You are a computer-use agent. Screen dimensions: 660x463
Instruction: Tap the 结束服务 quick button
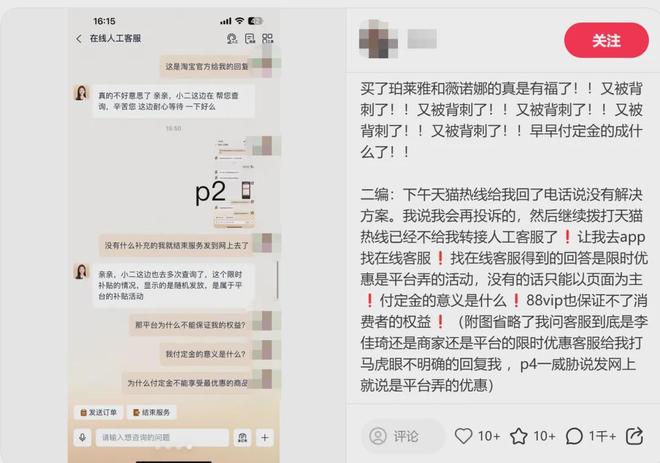pyautogui.click(x=152, y=412)
